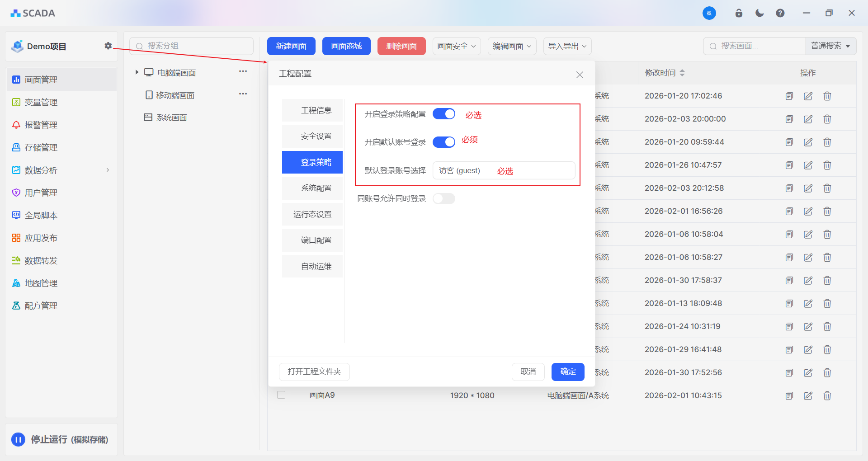This screenshot has width=868, height=461.
Task: Turn off 开启默认账号登录 switch
Action: (443, 142)
